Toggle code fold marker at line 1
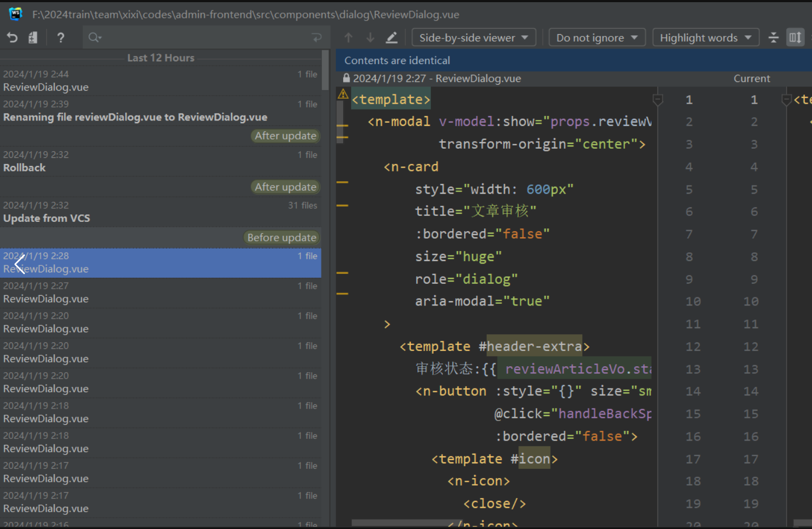Image resolution: width=812 pixels, height=529 pixels. [x=658, y=100]
